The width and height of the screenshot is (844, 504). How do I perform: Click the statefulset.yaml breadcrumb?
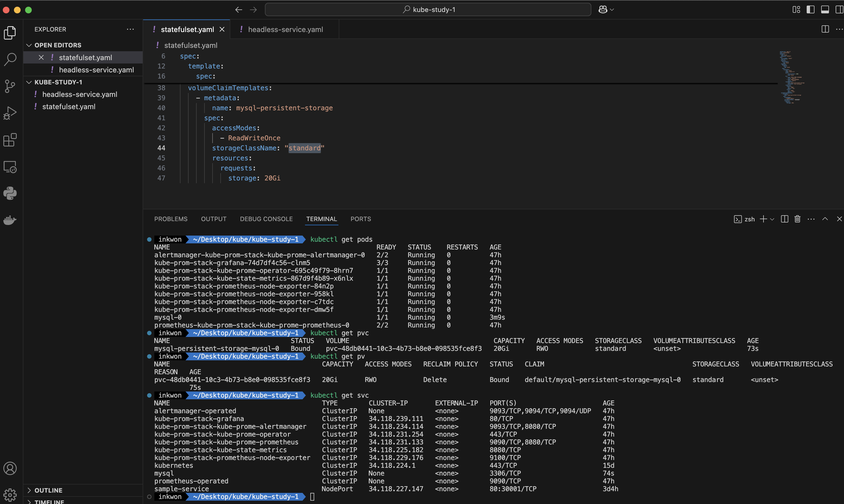point(191,45)
